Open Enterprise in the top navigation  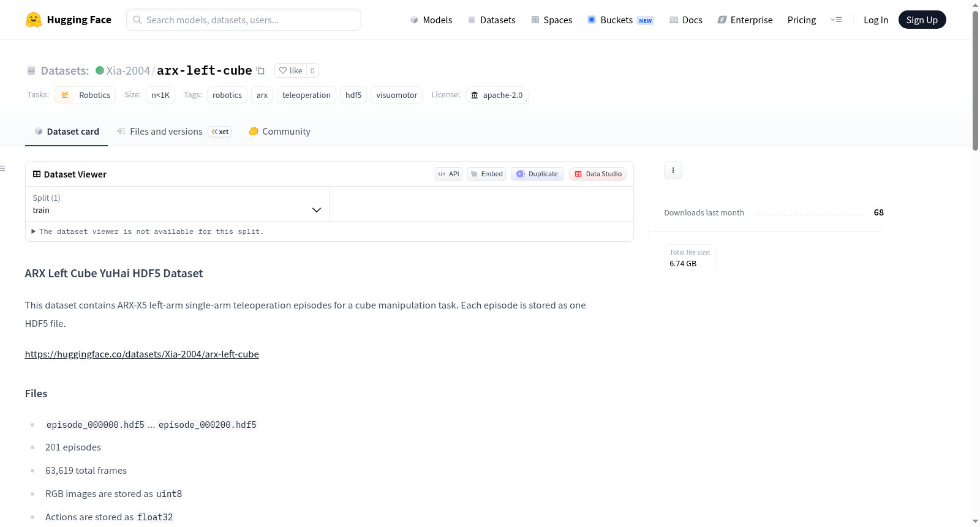pos(745,20)
